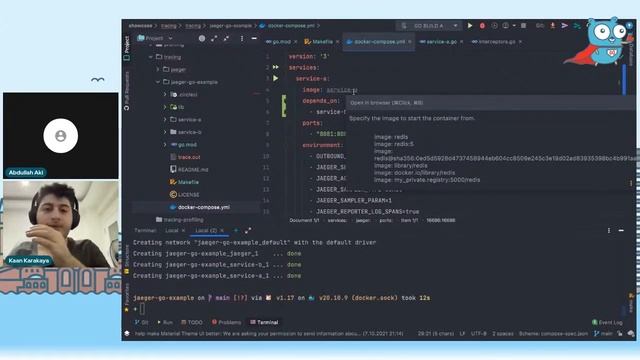640x360 pixels.
Task: Expand all in Project panel toolbar
Action: click(214, 38)
